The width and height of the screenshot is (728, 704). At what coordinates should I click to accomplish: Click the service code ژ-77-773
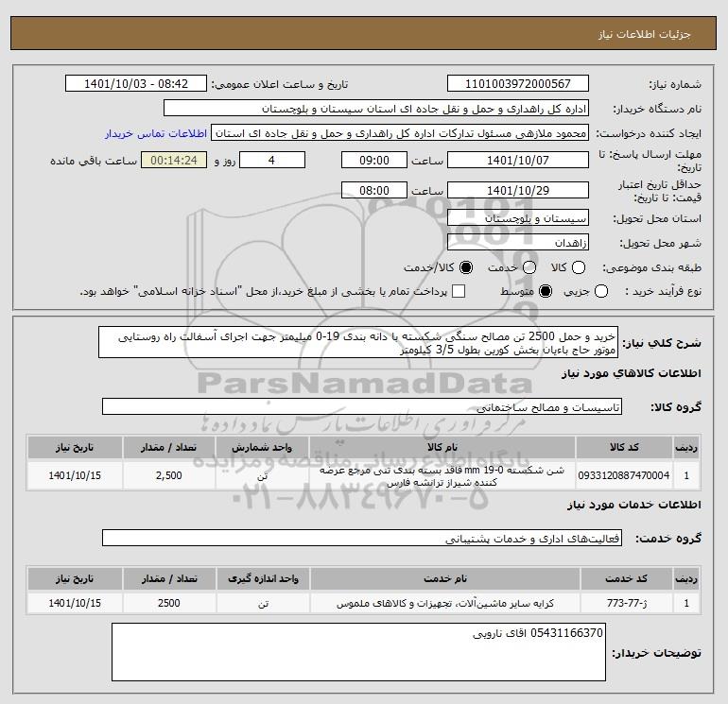tap(627, 603)
